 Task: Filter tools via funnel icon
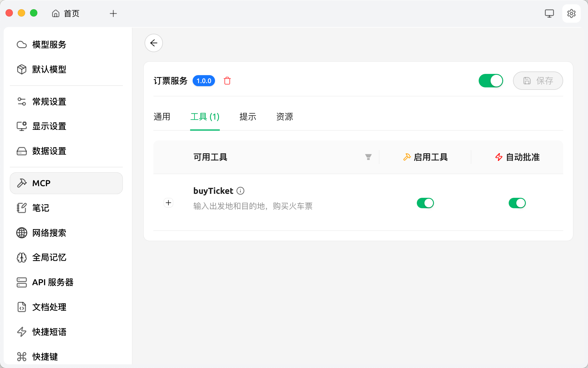click(x=368, y=157)
